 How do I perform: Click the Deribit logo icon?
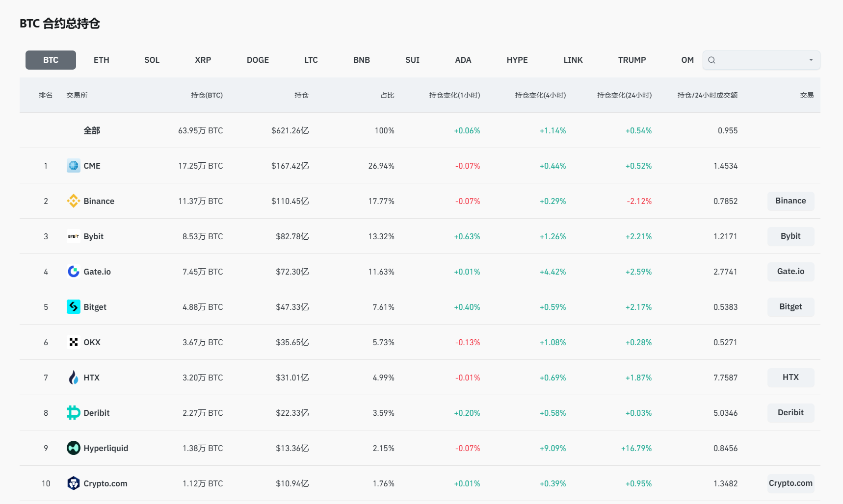[x=73, y=413]
